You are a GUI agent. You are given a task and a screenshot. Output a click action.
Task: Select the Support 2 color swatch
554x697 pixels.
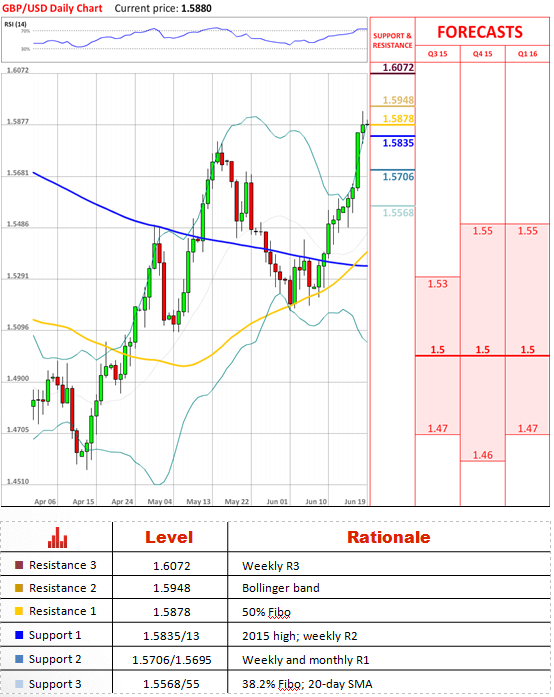tap(19, 659)
